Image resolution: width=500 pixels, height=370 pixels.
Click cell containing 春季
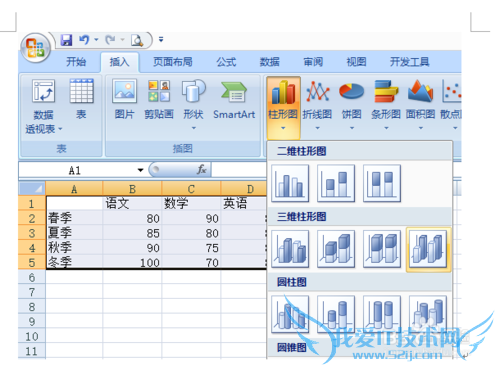click(74, 218)
